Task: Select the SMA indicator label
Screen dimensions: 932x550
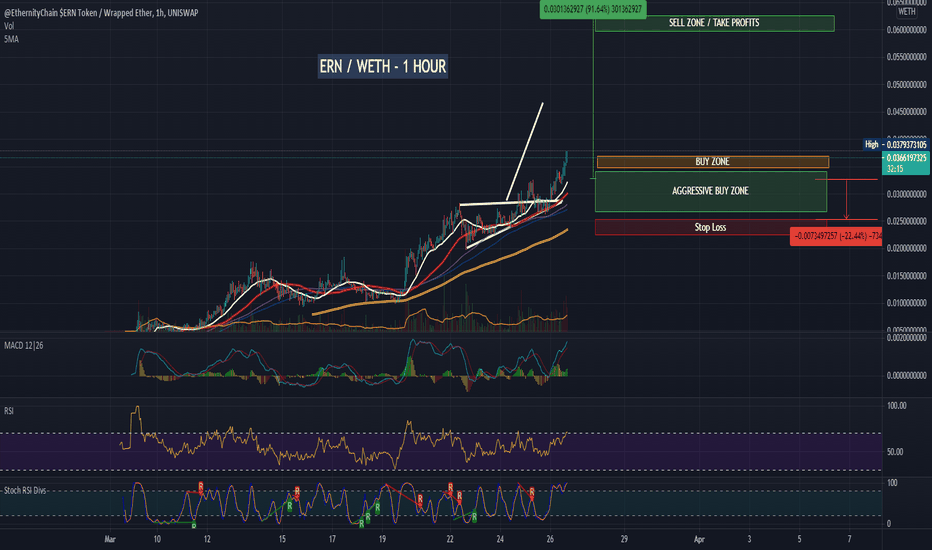Action: 11,39
